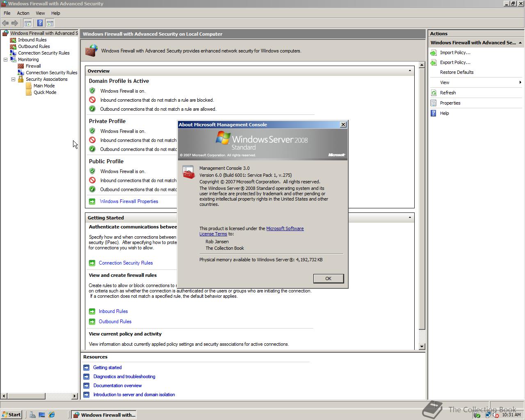Click the console tree scroll-left arrow
Viewport: 525px width, 420px height.
tap(4, 396)
